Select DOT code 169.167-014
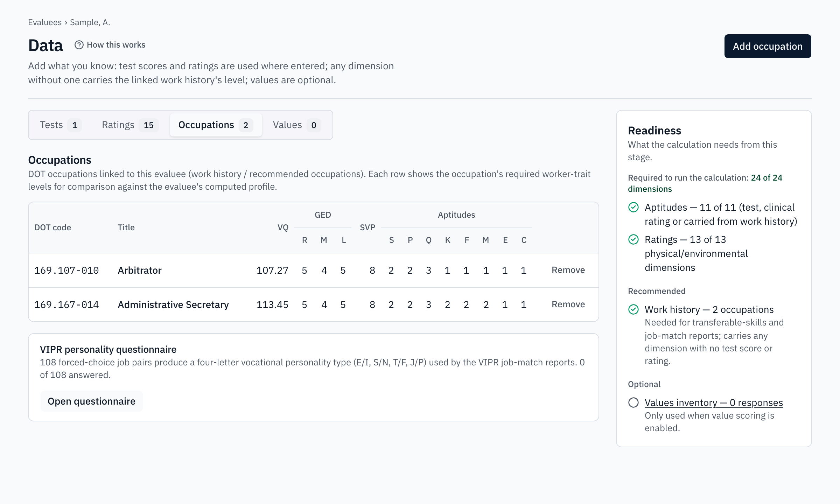Viewport: 840px width, 504px height. tap(66, 304)
